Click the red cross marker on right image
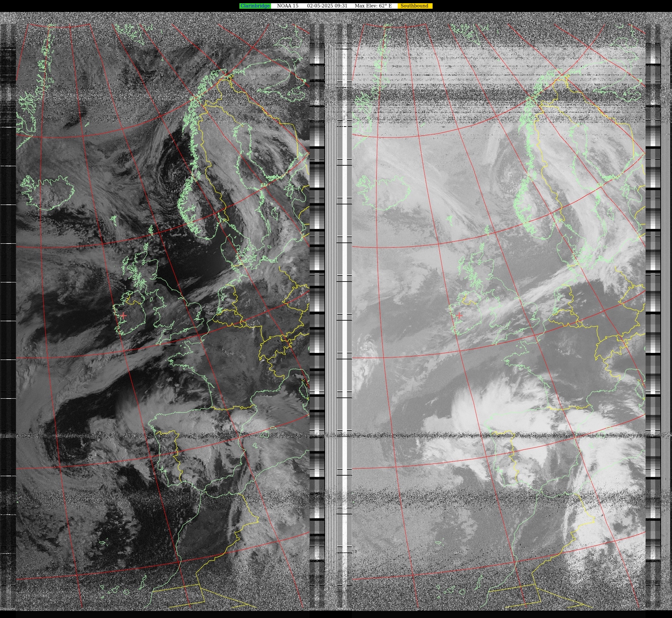Image resolution: width=672 pixels, height=618 pixels. tap(459, 315)
